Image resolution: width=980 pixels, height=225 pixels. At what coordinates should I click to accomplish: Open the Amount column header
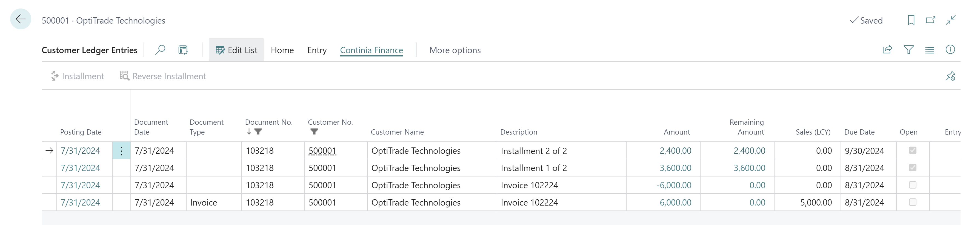pyautogui.click(x=677, y=132)
